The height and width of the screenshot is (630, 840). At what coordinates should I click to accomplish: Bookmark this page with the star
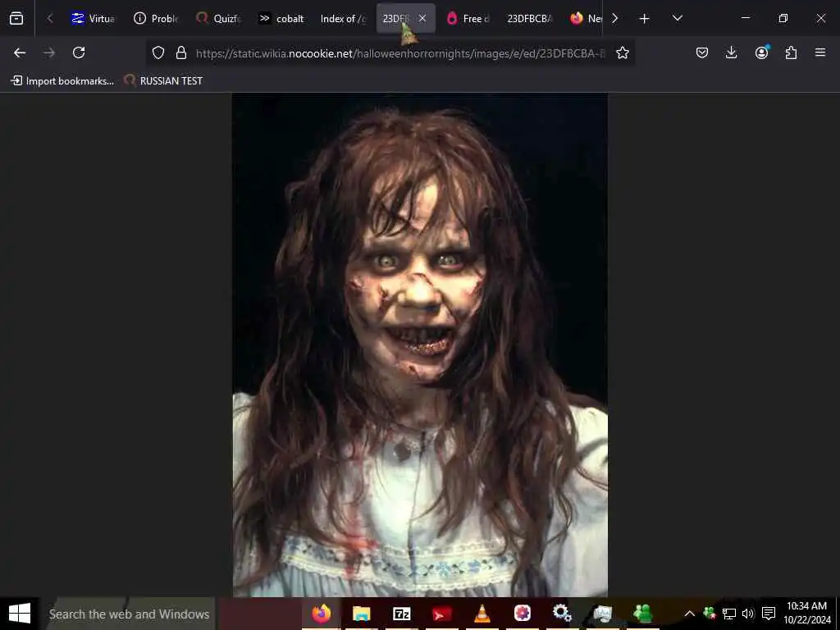click(622, 52)
